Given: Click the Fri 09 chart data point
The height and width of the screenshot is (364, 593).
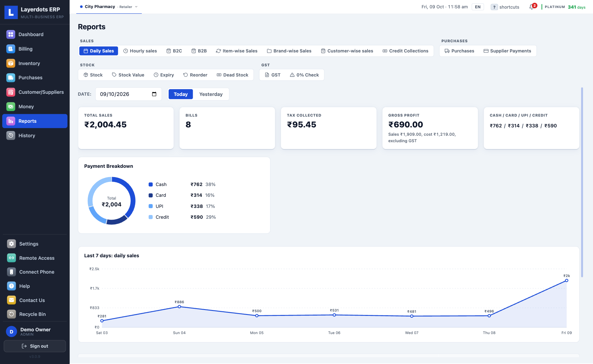Looking at the screenshot, I should click(x=566, y=280).
